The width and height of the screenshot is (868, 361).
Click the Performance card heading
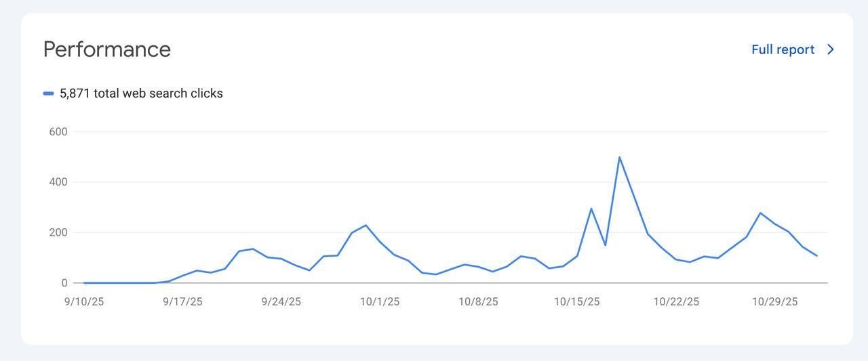[107, 49]
